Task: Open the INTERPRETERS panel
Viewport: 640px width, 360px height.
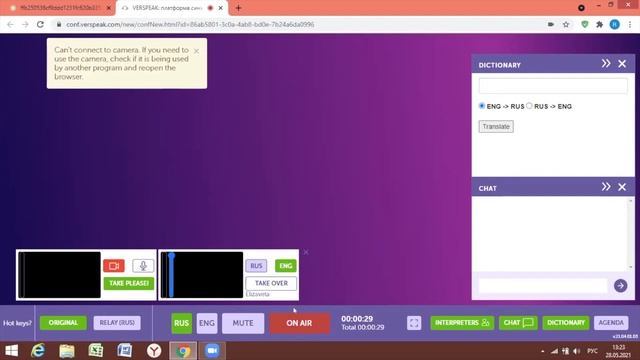Action: click(462, 322)
